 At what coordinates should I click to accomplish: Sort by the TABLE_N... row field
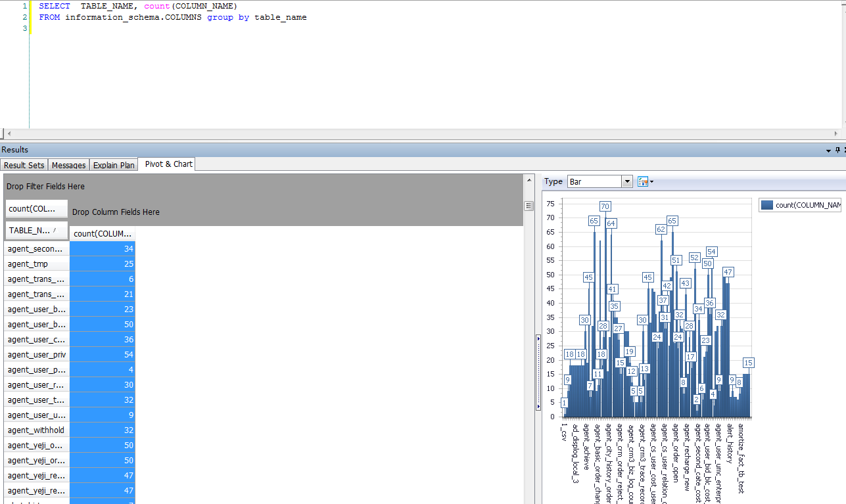(37, 231)
